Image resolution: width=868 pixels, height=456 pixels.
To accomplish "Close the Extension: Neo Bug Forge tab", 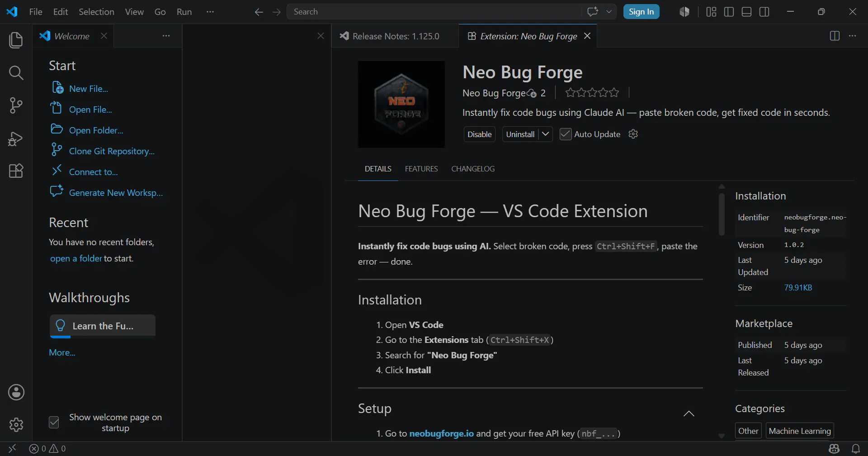I will click(x=587, y=36).
